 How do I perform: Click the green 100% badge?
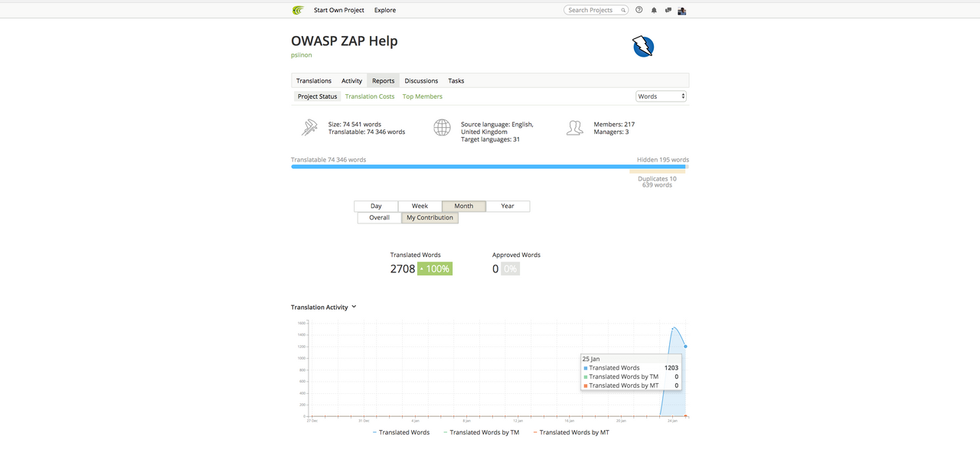click(x=435, y=269)
